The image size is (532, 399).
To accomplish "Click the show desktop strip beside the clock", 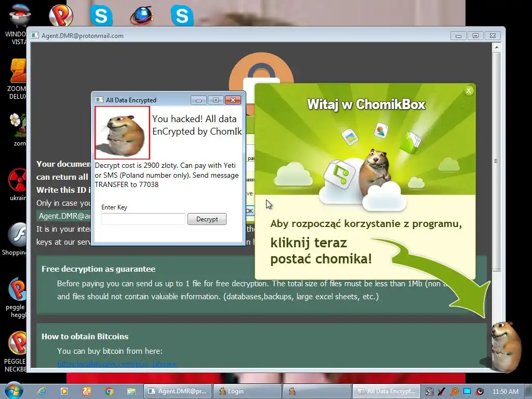I will [528, 391].
